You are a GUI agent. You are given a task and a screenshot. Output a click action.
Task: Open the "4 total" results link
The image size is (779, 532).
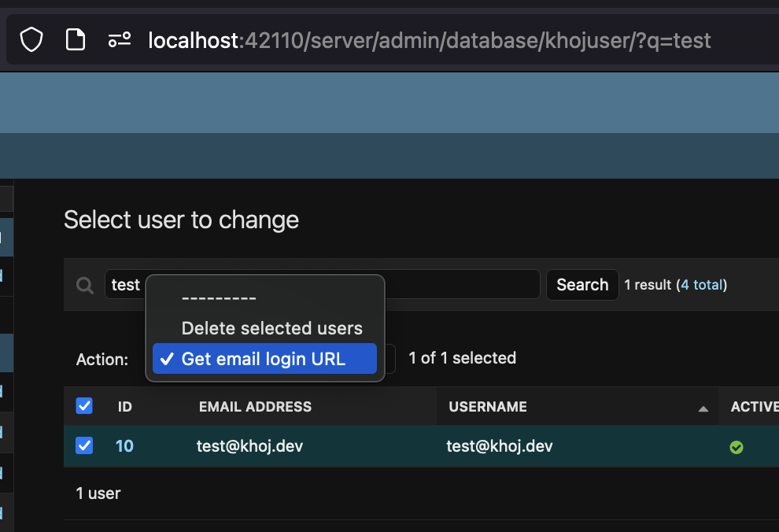tap(702, 285)
